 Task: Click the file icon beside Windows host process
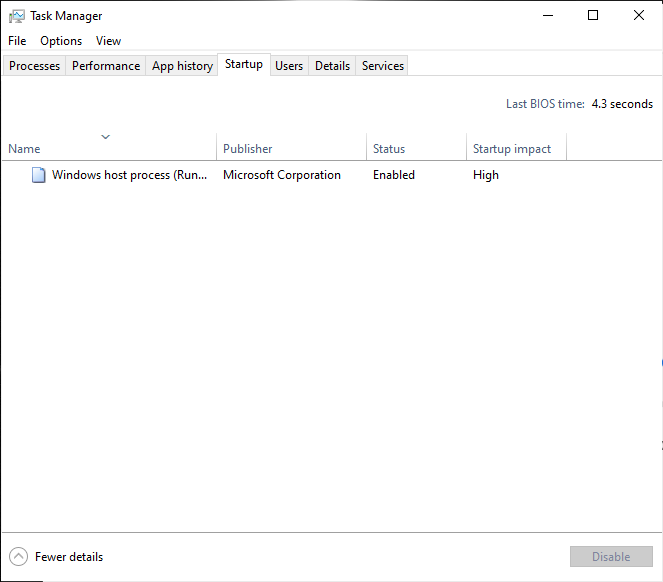[x=38, y=175]
